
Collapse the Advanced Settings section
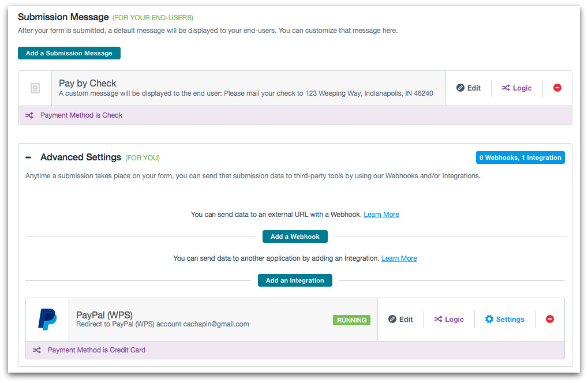tap(28, 157)
